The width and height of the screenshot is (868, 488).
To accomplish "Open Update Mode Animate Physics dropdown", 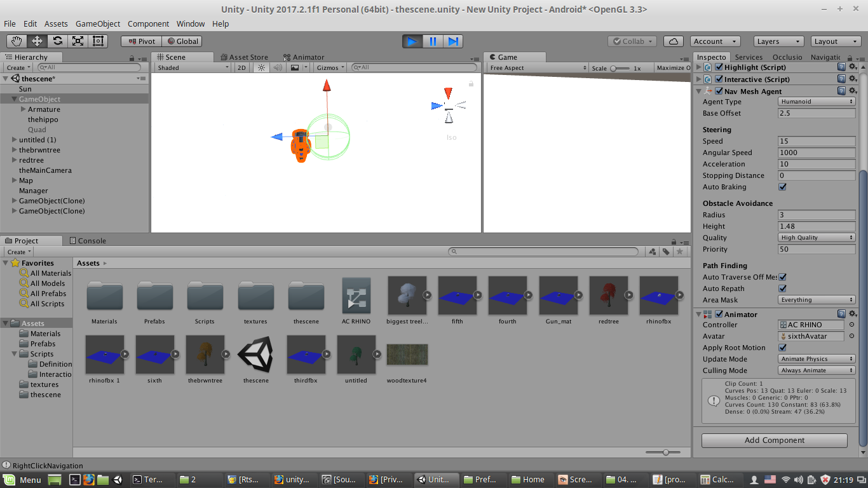I will 817,359.
